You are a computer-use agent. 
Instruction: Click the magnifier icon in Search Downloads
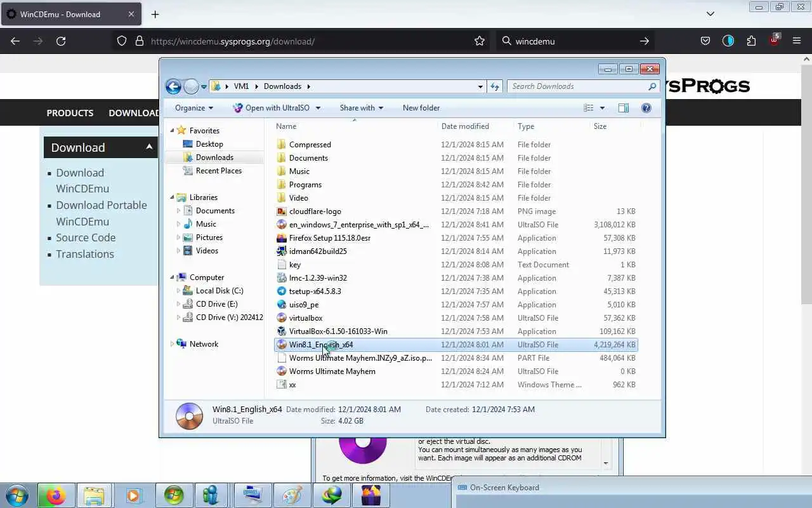(652, 86)
